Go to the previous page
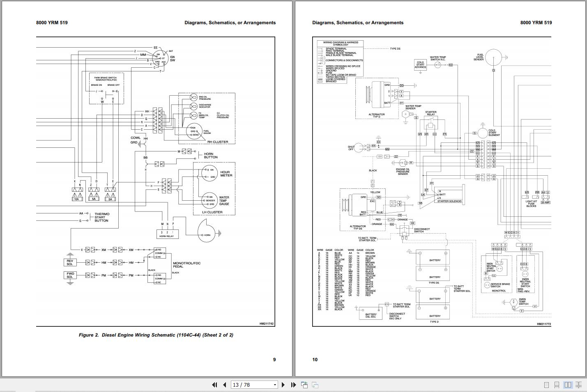 (224, 385)
